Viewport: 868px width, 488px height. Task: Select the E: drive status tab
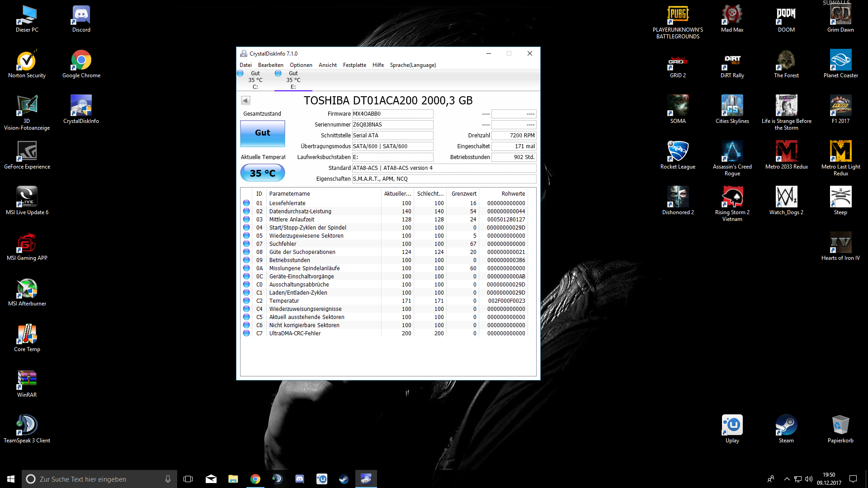pos(293,80)
